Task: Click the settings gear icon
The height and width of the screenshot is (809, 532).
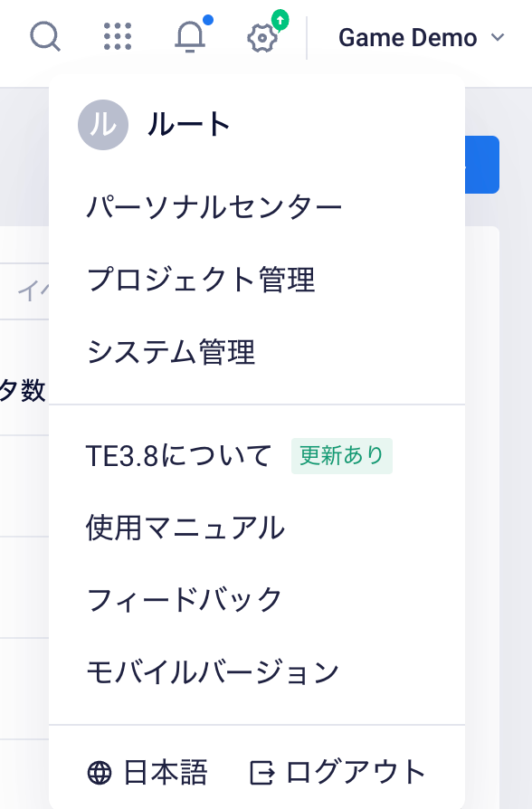Action: click(262, 38)
